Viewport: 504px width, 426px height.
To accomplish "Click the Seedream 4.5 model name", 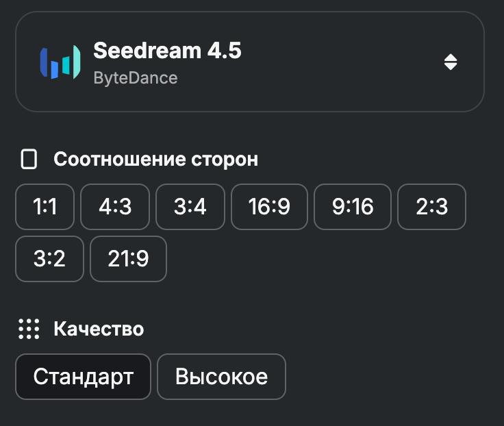I will click(167, 51).
